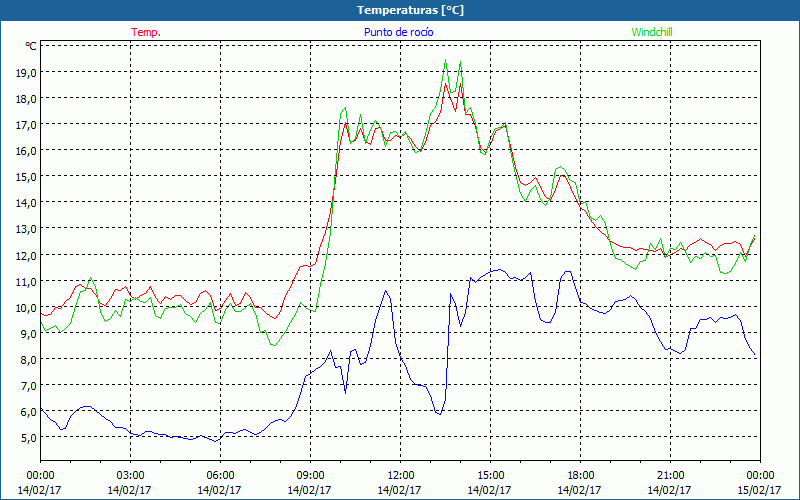Click the 7,0 y-axis value

click(x=29, y=385)
